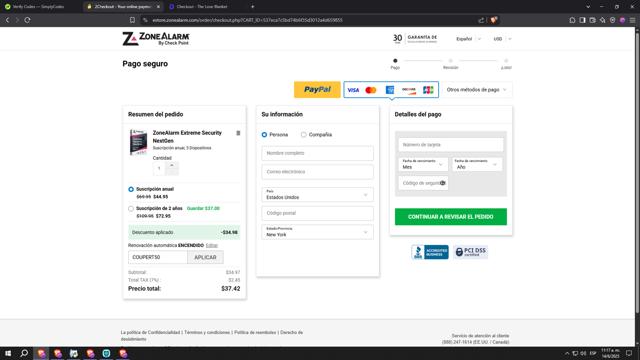Open Windows taskbar search
Screen dimensions: 640x360
point(24,353)
